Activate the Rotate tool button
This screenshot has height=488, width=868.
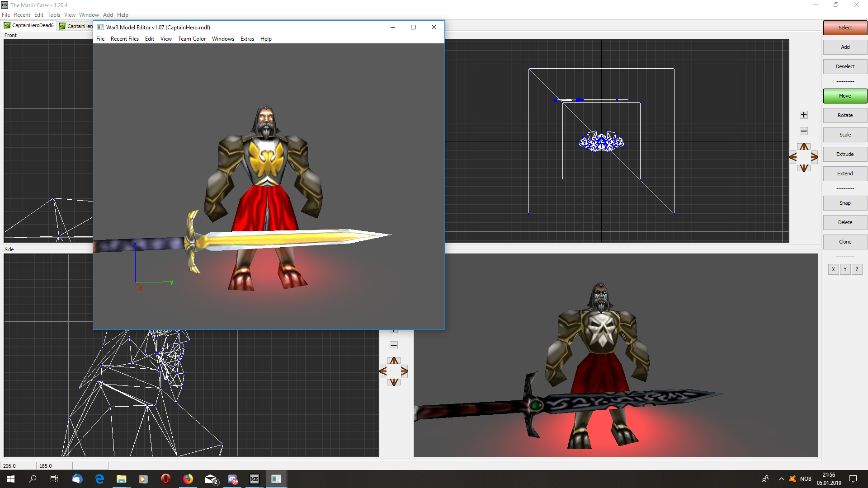coord(845,115)
